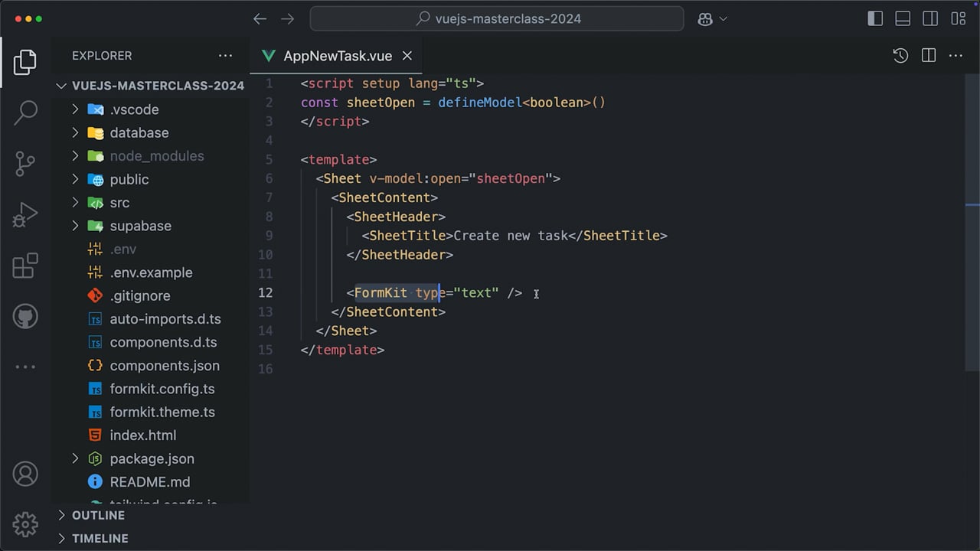Expand the public folder

(75, 179)
